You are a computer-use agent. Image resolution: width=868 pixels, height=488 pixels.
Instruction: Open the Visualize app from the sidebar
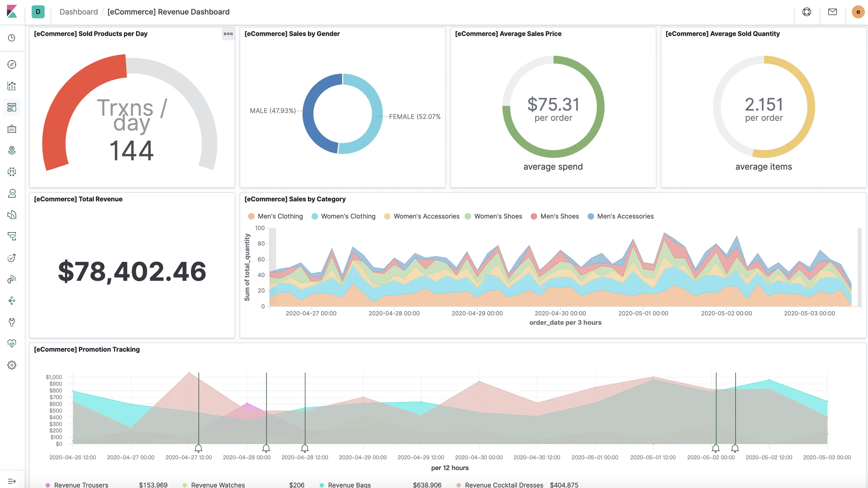tap(12, 85)
